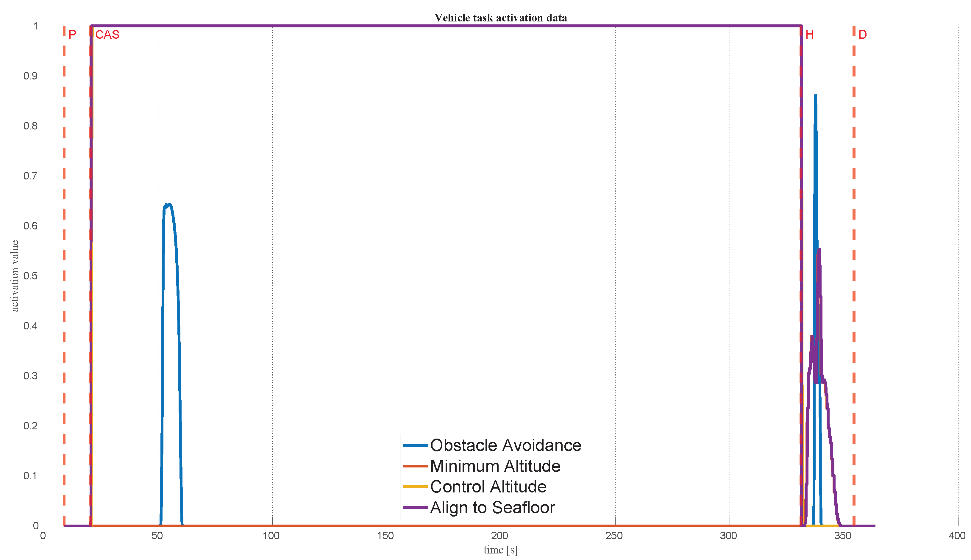Screen dimensions: 971x560
Task: Click the orange Minimum Altitude legend line
Action: [x=415, y=466]
